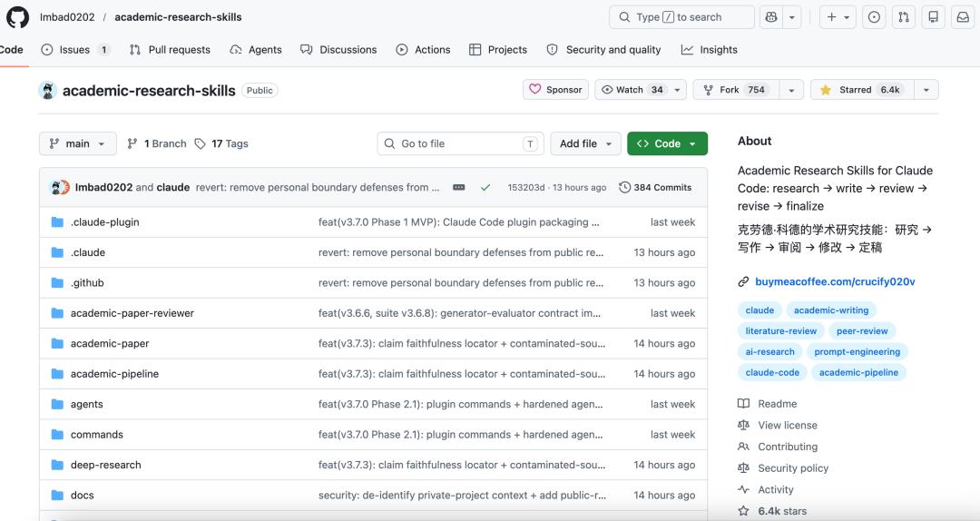Select the academic-writing topic tag

(x=830, y=310)
